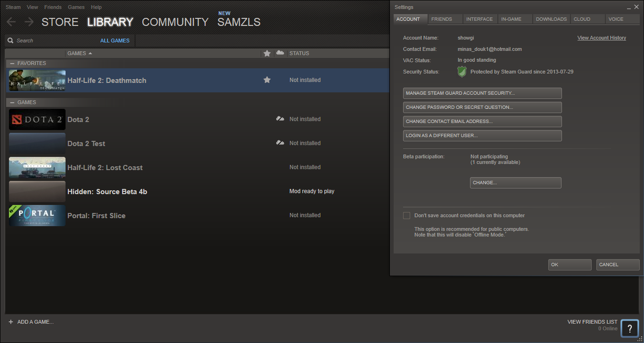Open the View menu
This screenshot has width=644, height=343.
point(33,7)
